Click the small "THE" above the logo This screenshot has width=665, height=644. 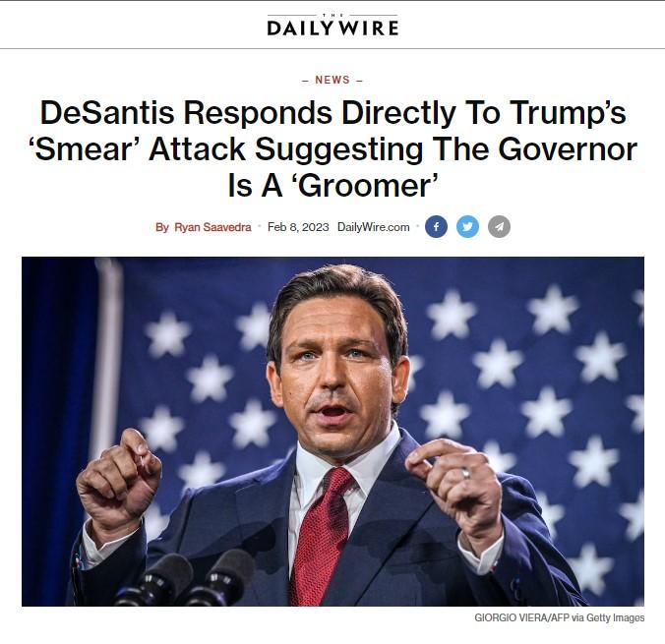pyautogui.click(x=332, y=14)
